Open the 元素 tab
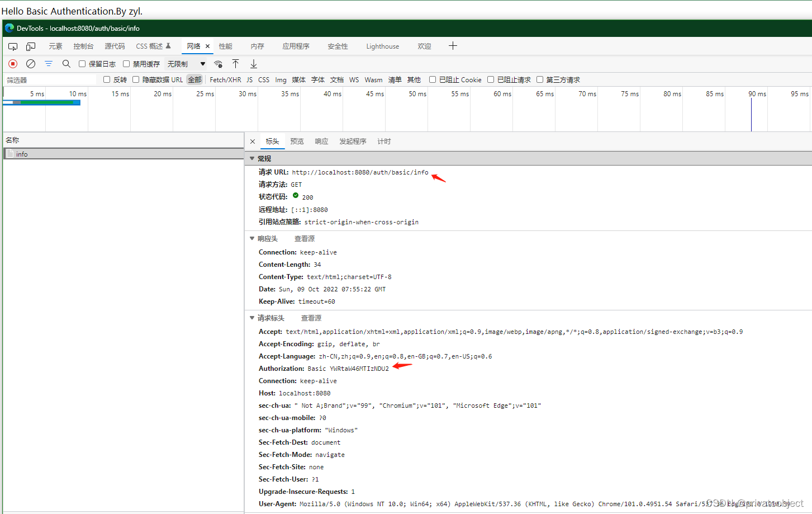This screenshot has width=812, height=514. point(55,46)
